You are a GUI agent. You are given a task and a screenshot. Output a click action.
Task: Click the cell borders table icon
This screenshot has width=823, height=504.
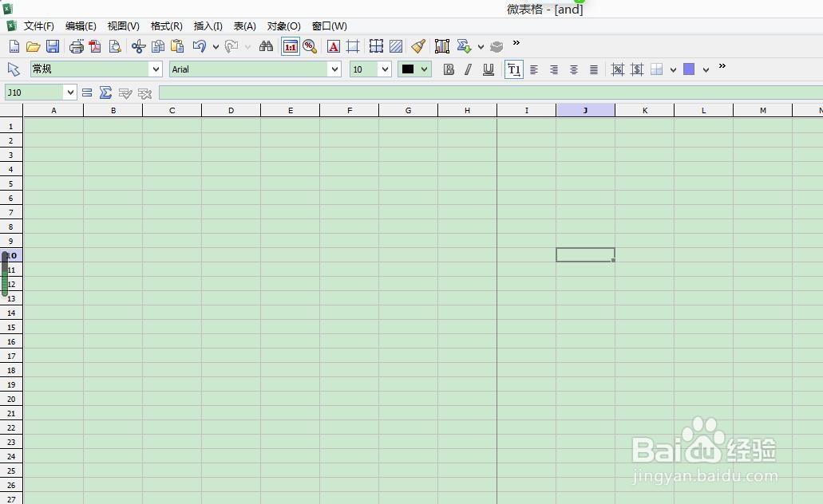[x=657, y=69]
